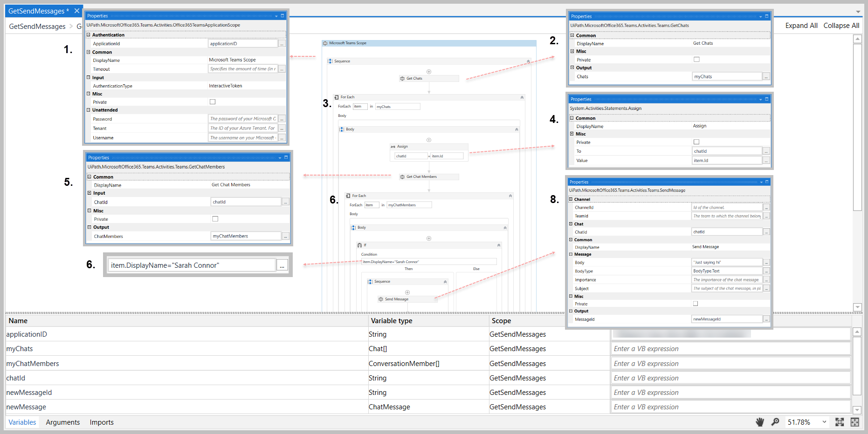The height and width of the screenshot is (434, 868).
Task: Click the fit to screen icon
Action: tap(840, 422)
